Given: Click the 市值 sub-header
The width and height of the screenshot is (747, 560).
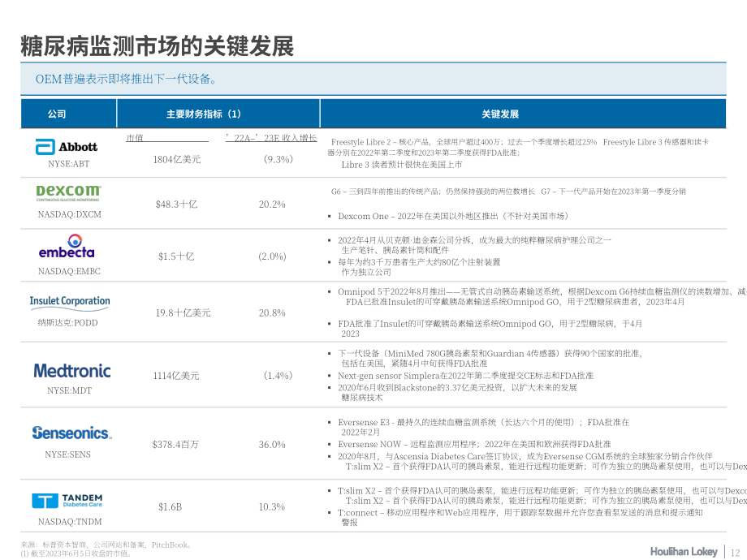Looking at the screenshot, I should 135,138.
